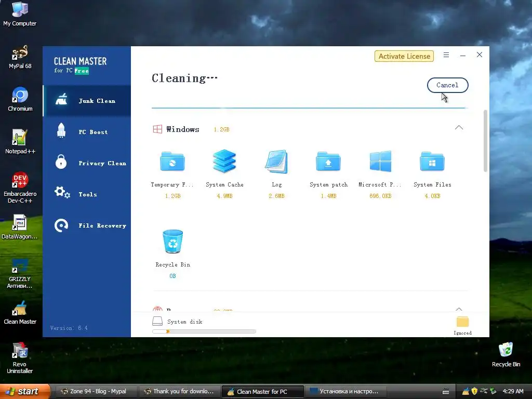Select the Log document icon

(276, 162)
